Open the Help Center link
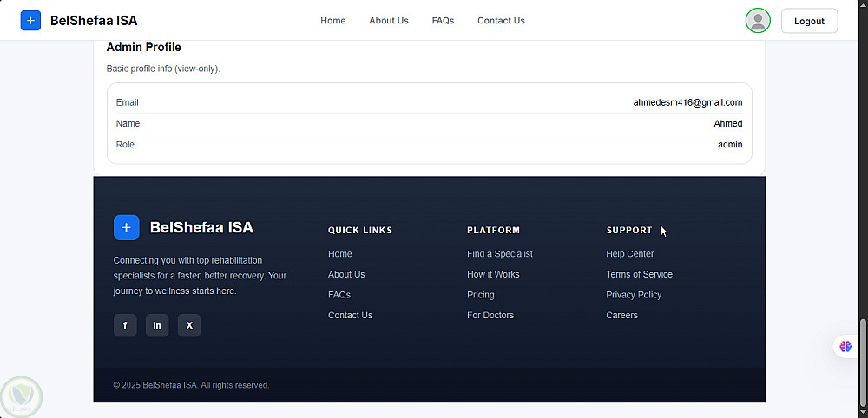 tap(630, 254)
